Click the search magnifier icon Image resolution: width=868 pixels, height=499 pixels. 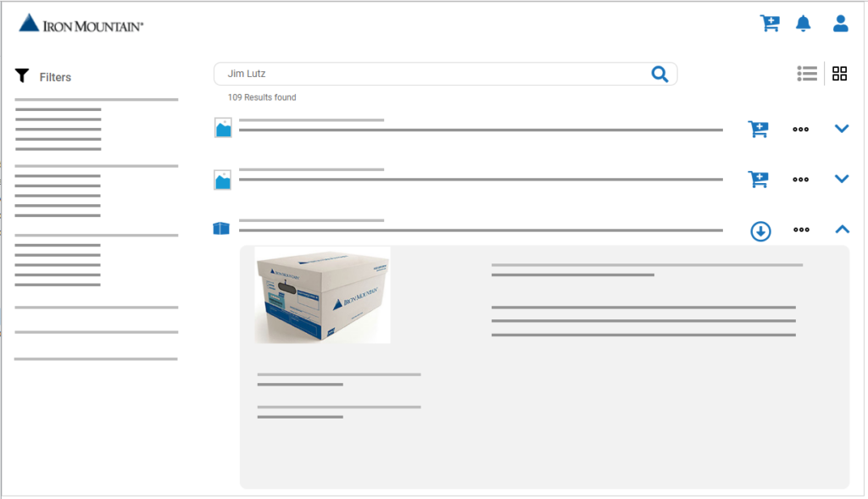pos(659,75)
